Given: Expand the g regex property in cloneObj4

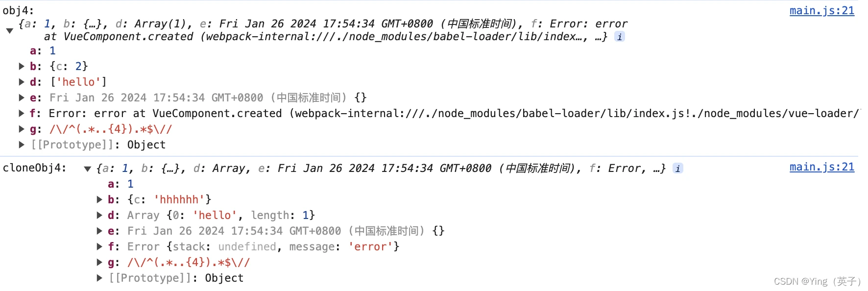Looking at the screenshot, I should pos(99,262).
